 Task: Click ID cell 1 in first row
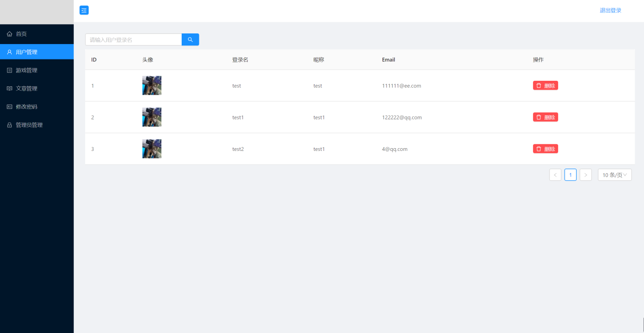point(92,86)
